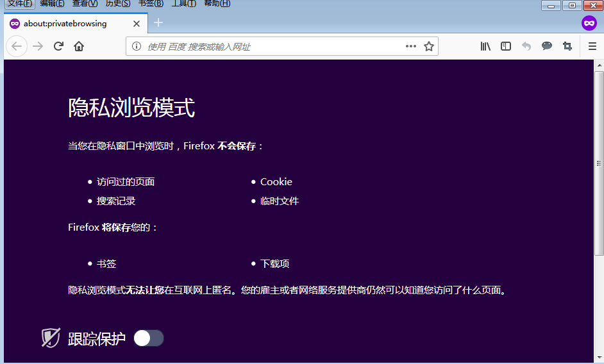Click the screenshot crop icon

567,46
